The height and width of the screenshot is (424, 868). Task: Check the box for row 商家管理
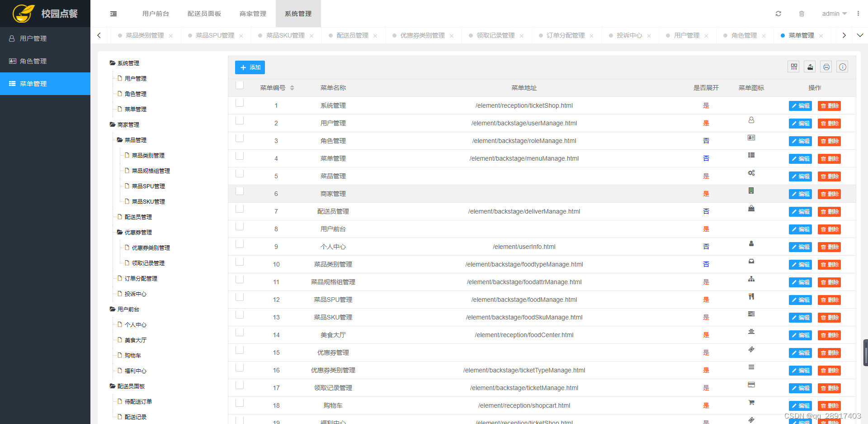pyautogui.click(x=240, y=191)
